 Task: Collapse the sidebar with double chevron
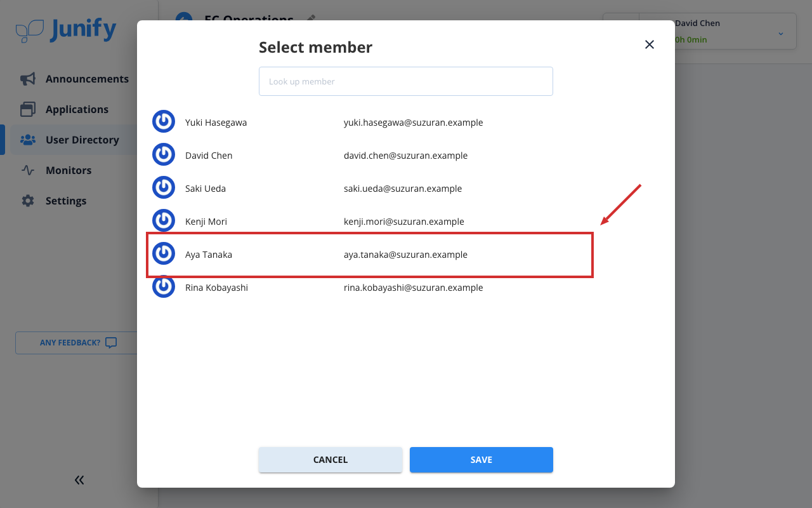[79, 480]
